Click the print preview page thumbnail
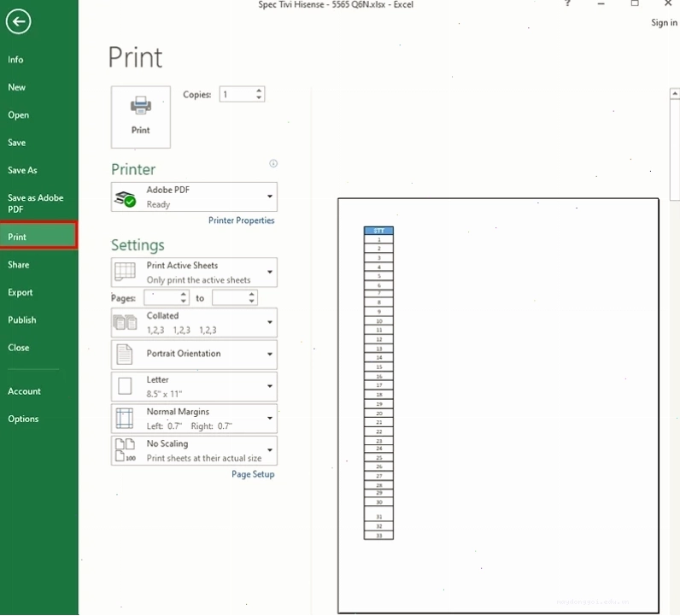680x616 pixels. click(498, 406)
